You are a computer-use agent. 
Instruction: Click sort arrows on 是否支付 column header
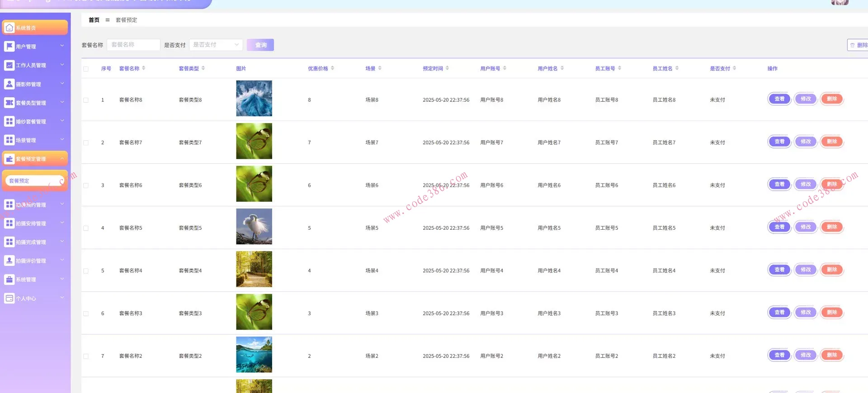pos(735,68)
